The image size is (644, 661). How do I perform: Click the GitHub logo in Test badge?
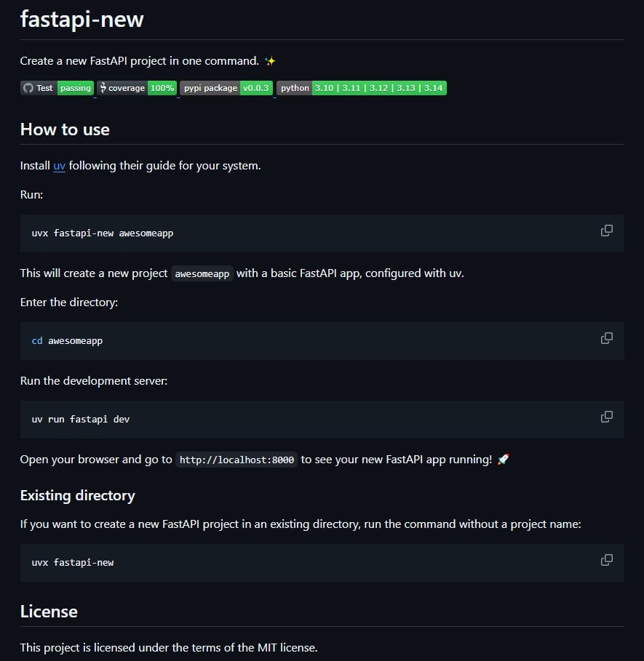point(28,88)
